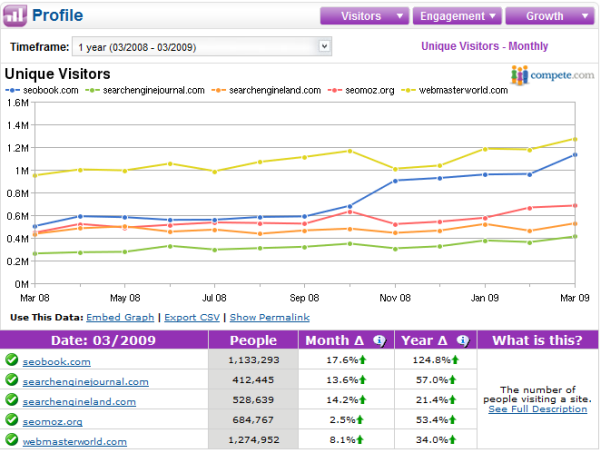Click the 17.6% month change value

click(x=342, y=360)
